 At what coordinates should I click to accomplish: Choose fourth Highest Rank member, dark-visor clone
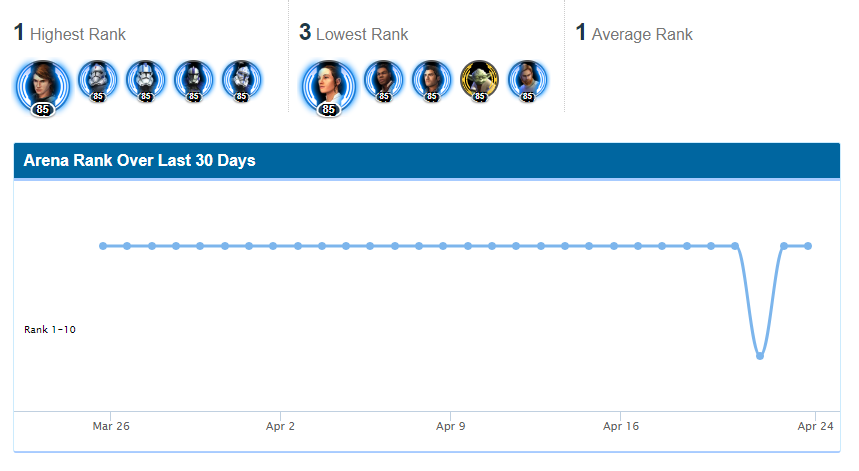coord(193,81)
